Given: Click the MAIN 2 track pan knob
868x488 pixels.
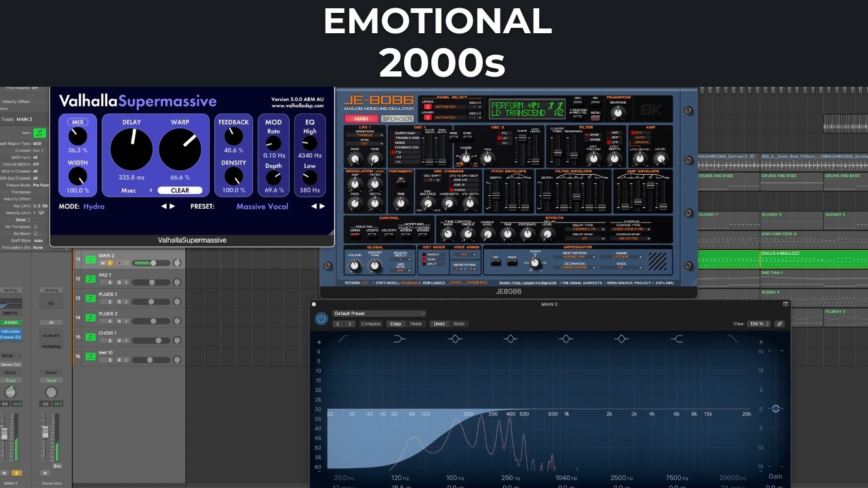Looking at the screenshot, I should point(177,262).
